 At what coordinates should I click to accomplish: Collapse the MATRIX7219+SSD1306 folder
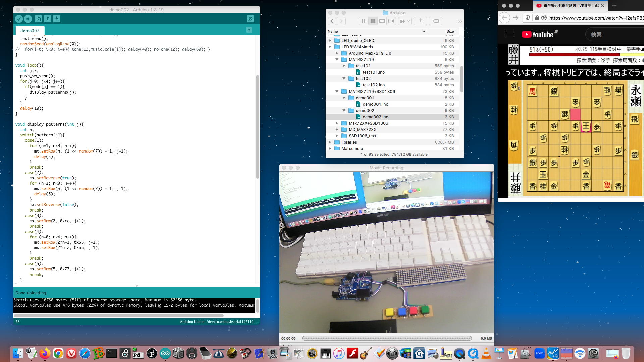point(337,92)
